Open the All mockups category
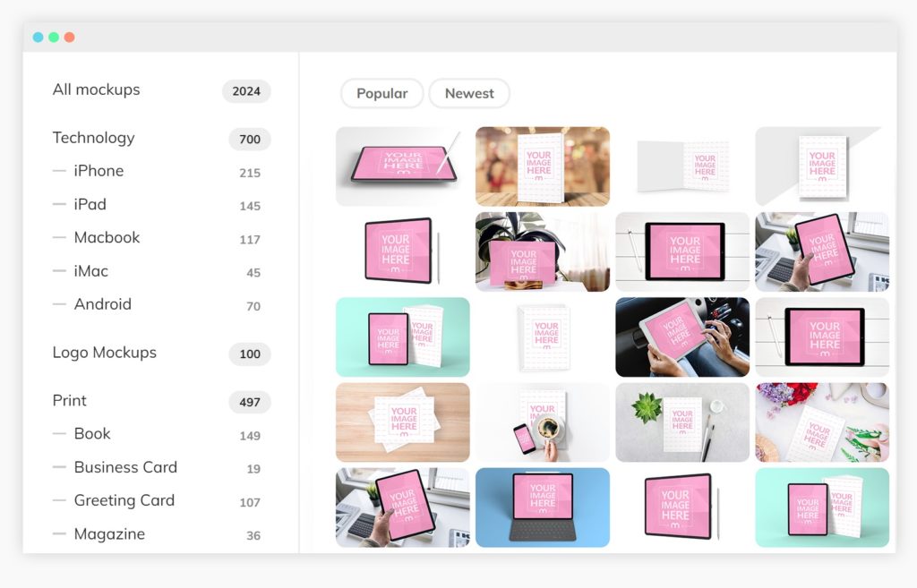 (97, 89)
